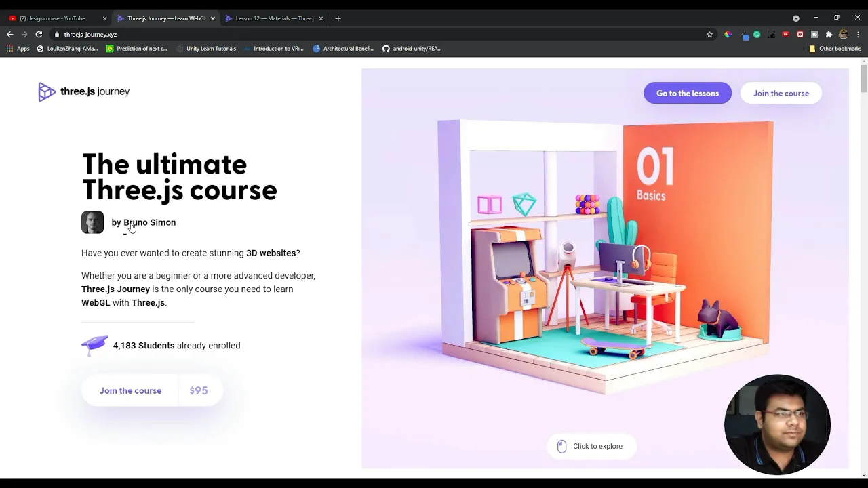The image size is (868, 488).
Task: Click the red square fast-forward extension icon
Action: pyautogui.click(x=800, y=35)
